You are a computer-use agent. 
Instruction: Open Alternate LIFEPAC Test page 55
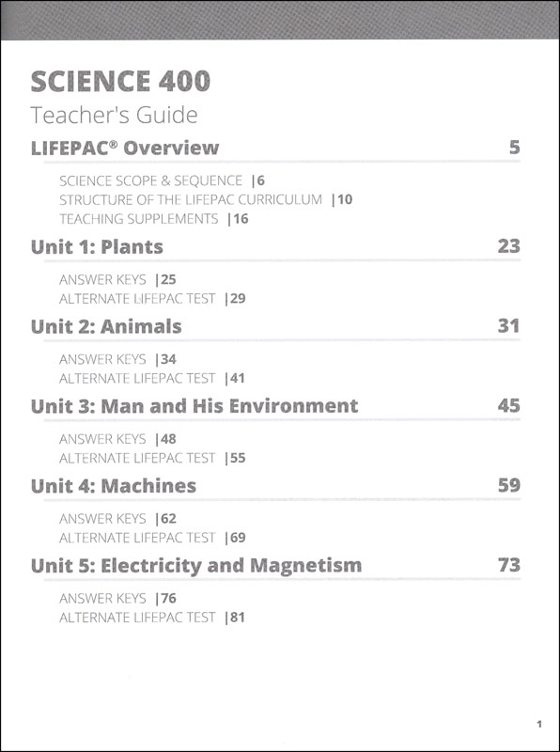tap(152, 458)
